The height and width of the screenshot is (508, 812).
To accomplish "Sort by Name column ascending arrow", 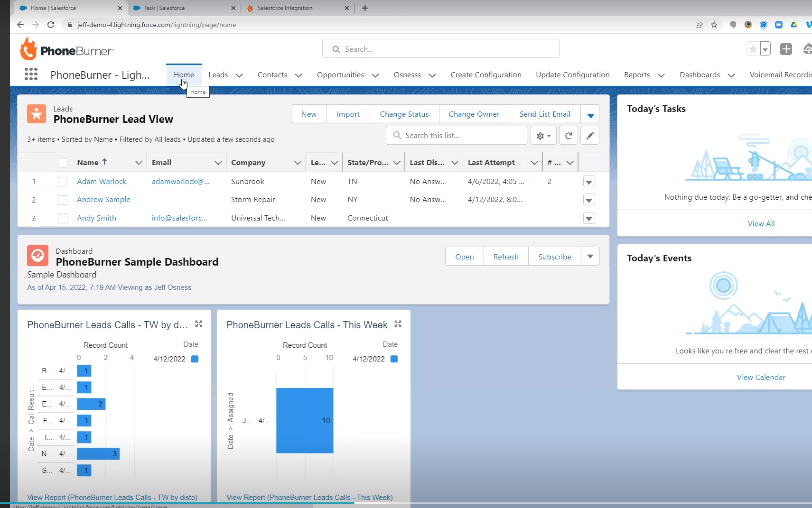I will [x=104, y=162].
